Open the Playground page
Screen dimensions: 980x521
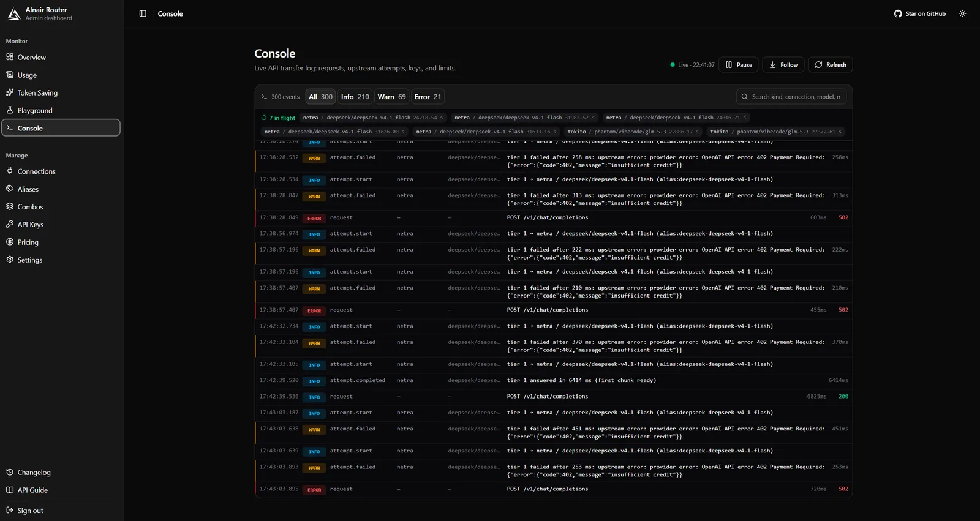coord(61,110)
